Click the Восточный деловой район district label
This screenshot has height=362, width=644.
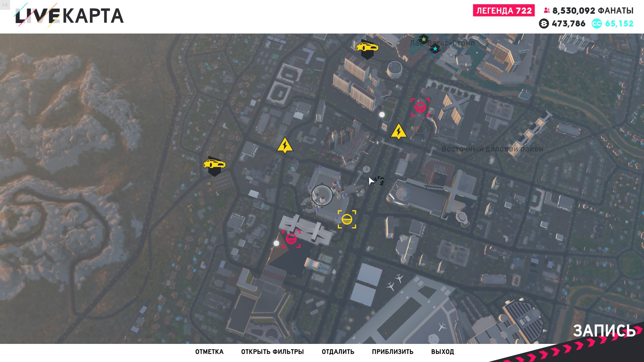click(492, 149)
